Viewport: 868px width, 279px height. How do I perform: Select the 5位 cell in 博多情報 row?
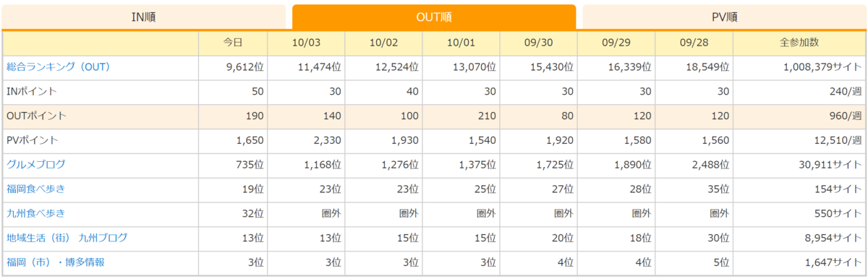[x=694, y=262]
